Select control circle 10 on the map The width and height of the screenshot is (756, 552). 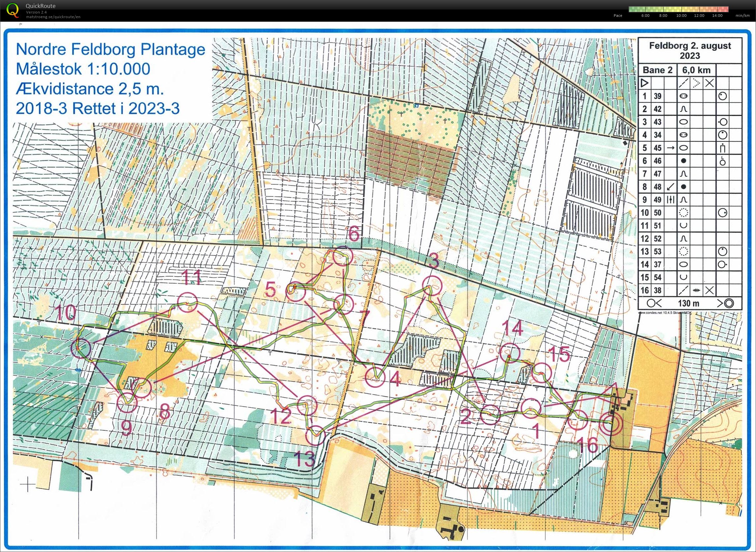coord(81,349)
